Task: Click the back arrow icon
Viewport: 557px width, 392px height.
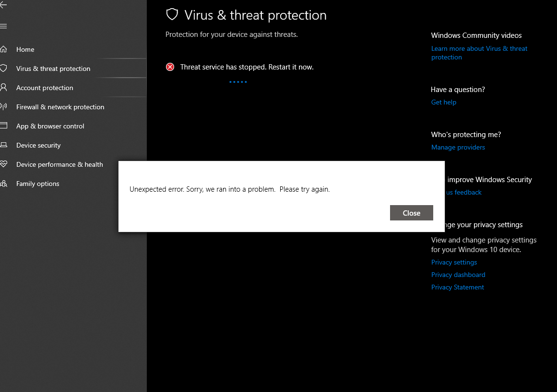Action: coord(3,5)
